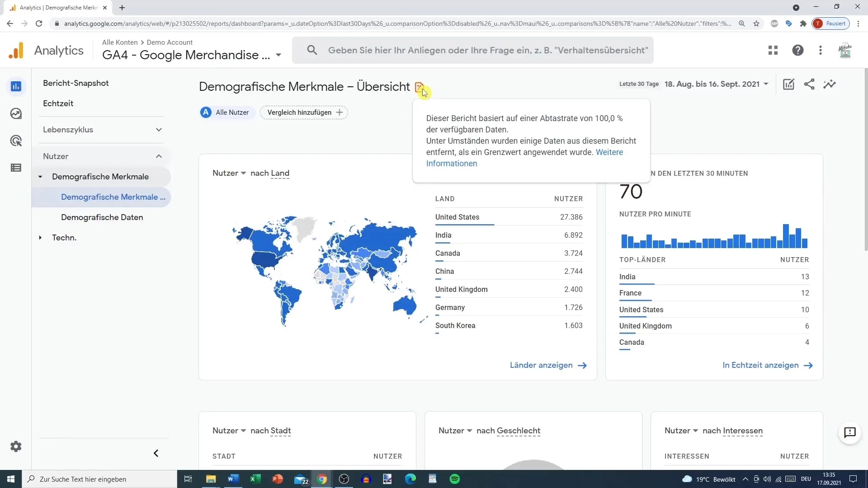Screen dimensions: 868x488
Task: Switch to the Analytics browser tab
Action: click(x=58, y=8)
